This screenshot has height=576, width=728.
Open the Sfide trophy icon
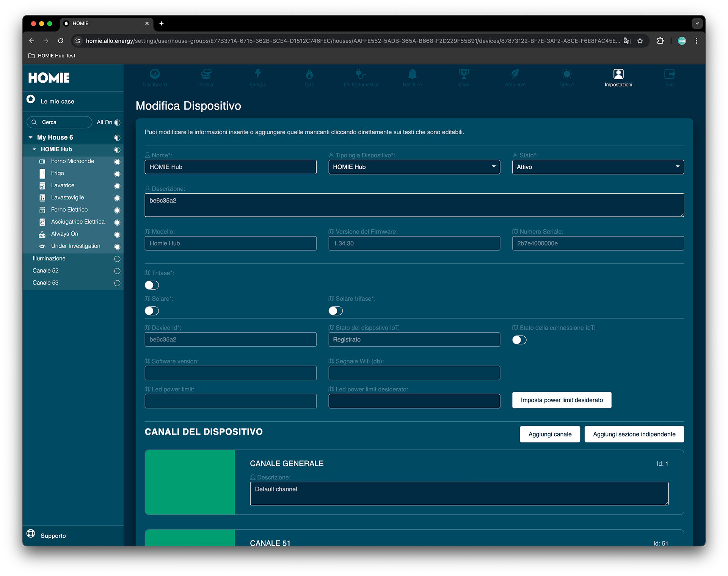(x=464, y=74)
